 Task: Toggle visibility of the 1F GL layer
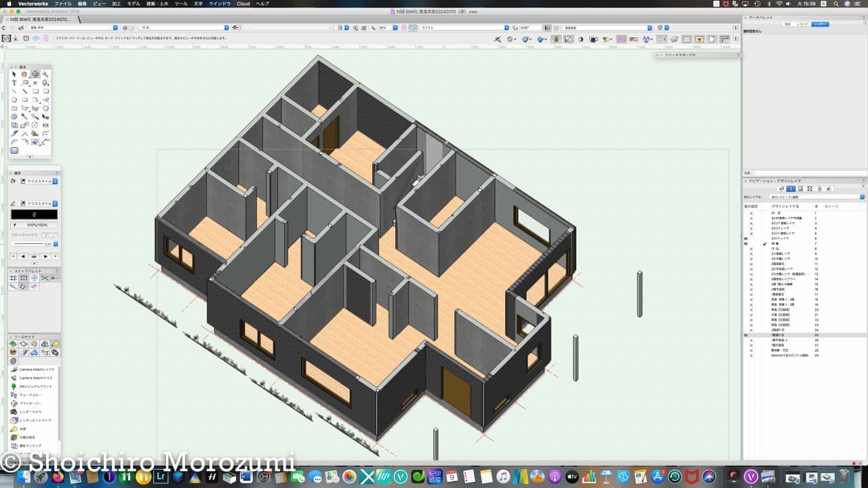[x=751, y=249]
